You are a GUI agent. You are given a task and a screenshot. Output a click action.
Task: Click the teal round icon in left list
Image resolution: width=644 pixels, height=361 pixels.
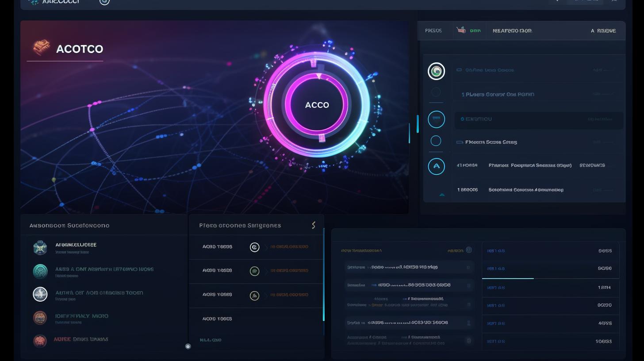click(40, 271)
